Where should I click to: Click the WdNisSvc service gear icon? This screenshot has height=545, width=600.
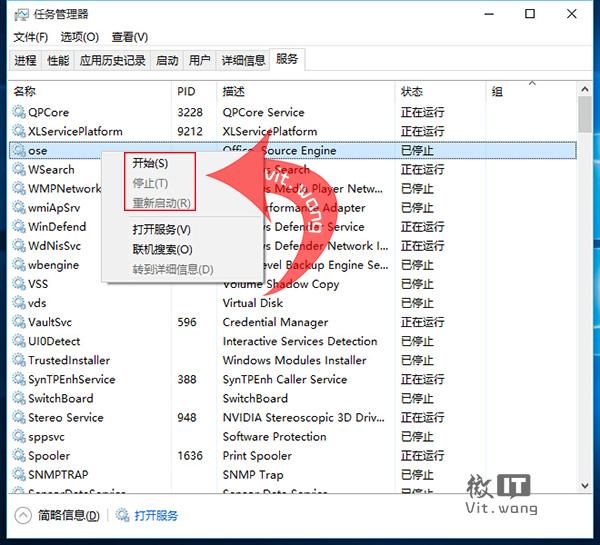pos(19,245)
